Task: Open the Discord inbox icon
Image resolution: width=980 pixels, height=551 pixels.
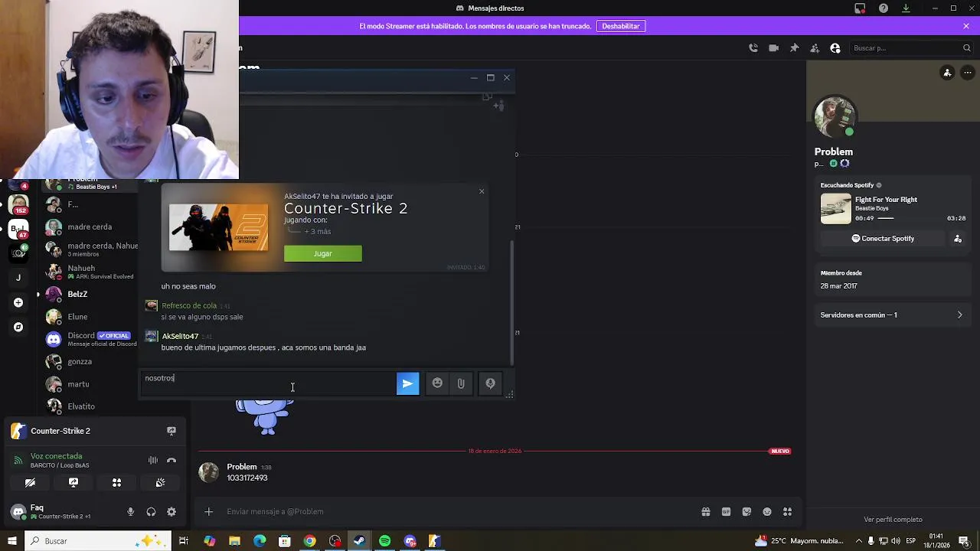Action: pyautogui.click(x=860, y=8)
